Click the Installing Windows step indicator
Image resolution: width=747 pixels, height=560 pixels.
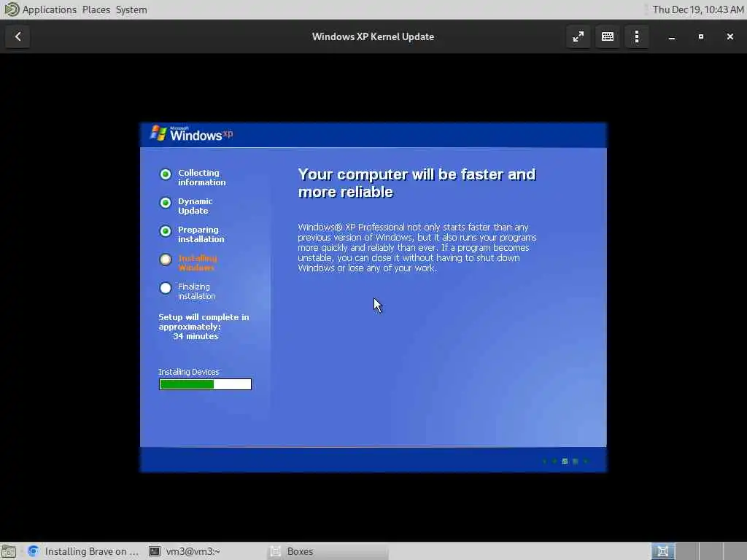166,260
